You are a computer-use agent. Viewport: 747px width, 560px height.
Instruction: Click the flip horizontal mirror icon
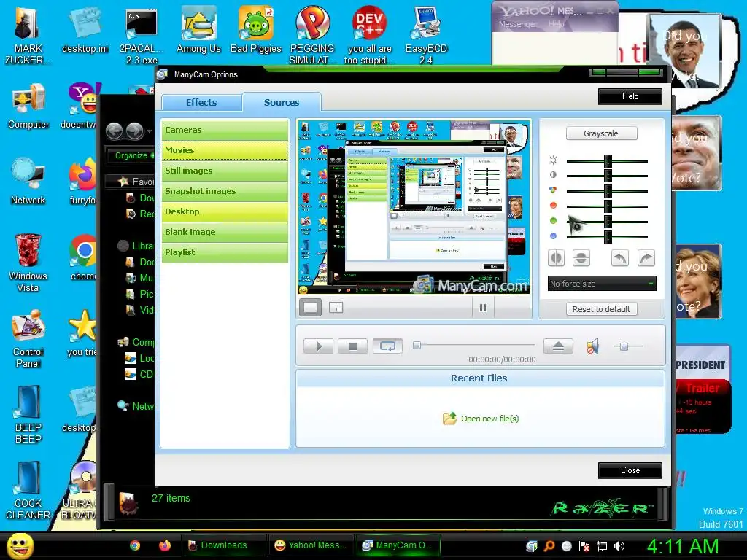tap(556, 258)
